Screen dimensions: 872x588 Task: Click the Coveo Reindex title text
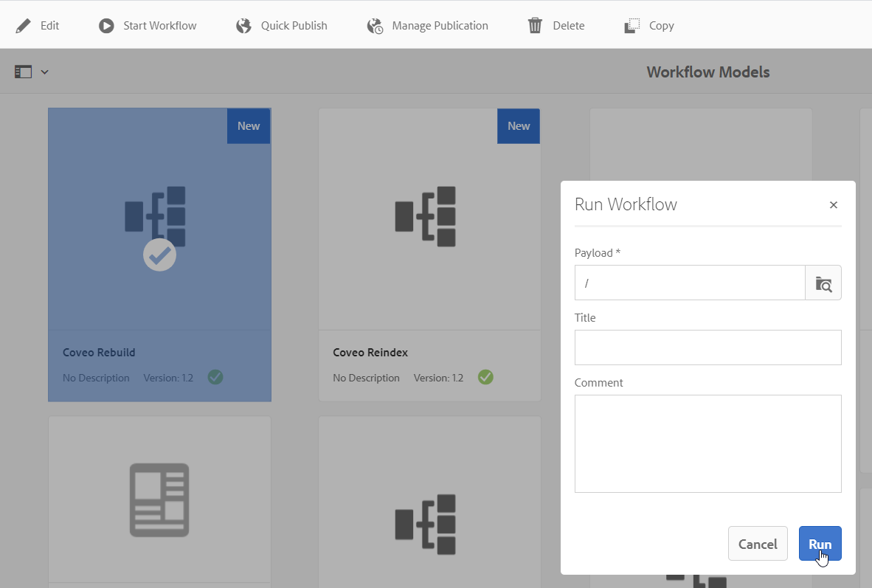370,352
